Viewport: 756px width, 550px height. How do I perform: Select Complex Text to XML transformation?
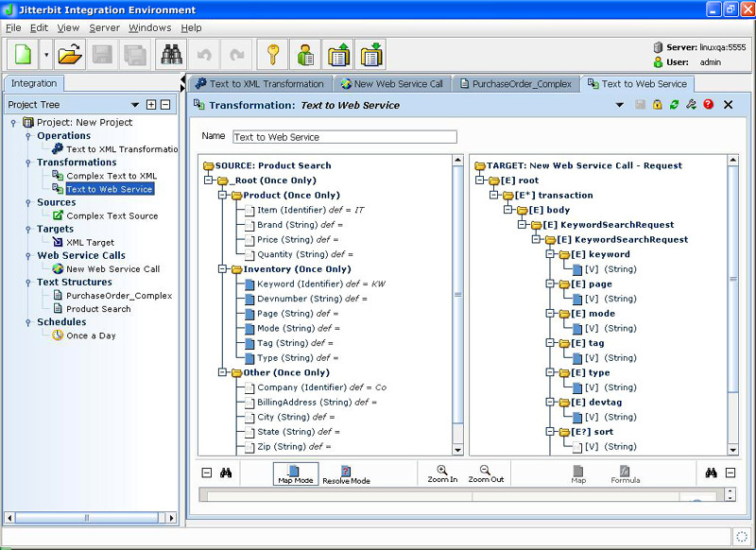click(112, 176)
